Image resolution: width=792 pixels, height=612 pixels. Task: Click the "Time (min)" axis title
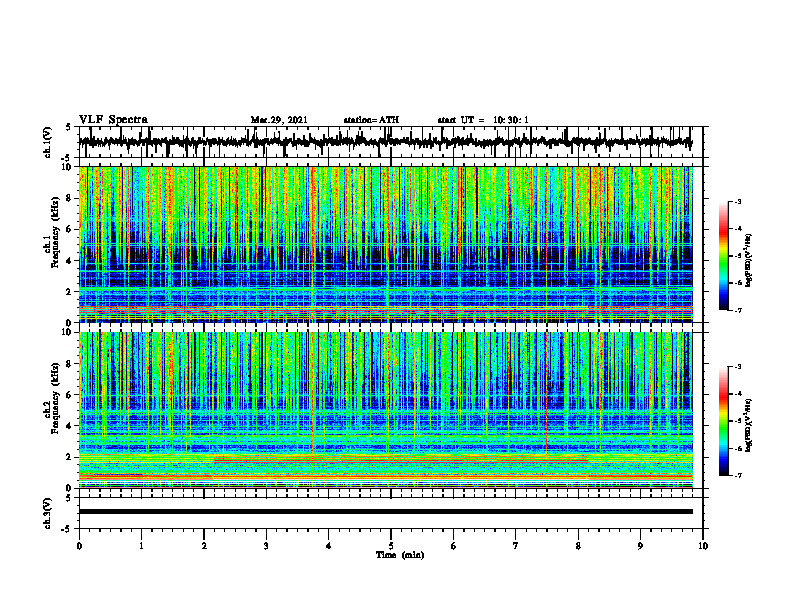(x=400, y=555)
